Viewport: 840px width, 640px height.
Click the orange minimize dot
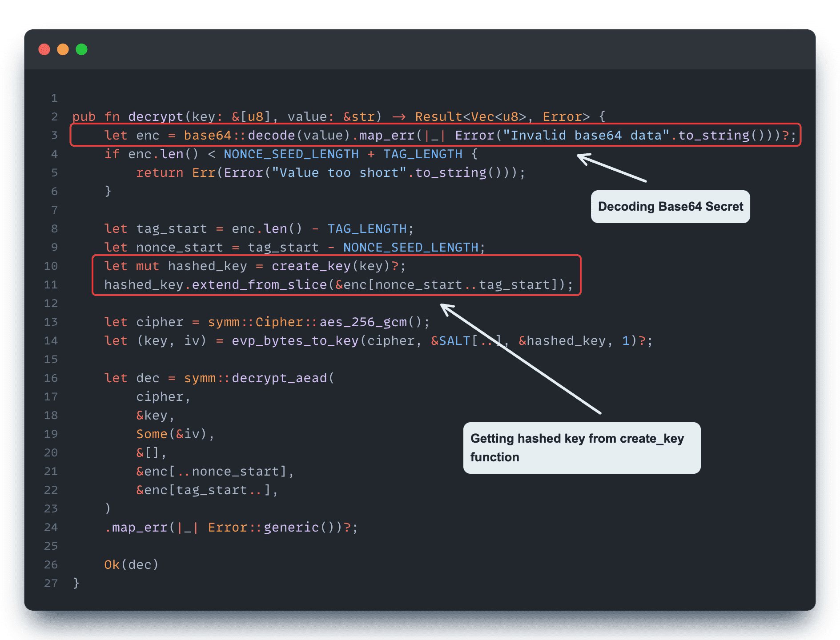point(63,49)
